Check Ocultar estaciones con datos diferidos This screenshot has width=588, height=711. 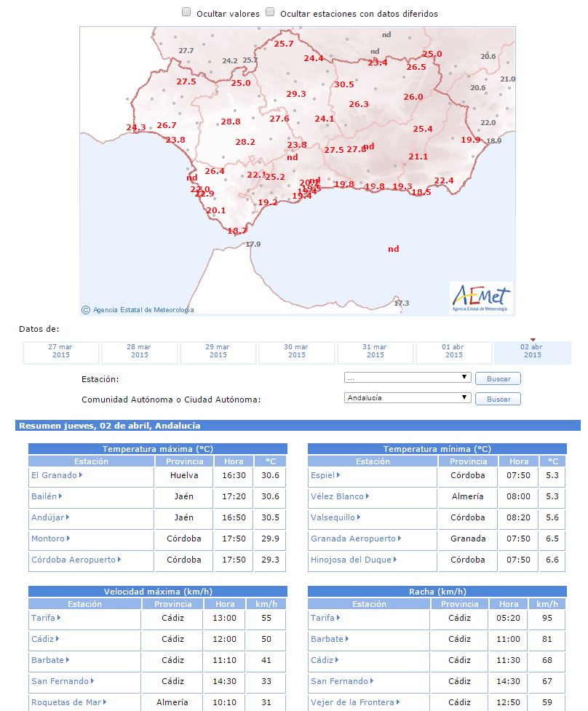point(270,12)
